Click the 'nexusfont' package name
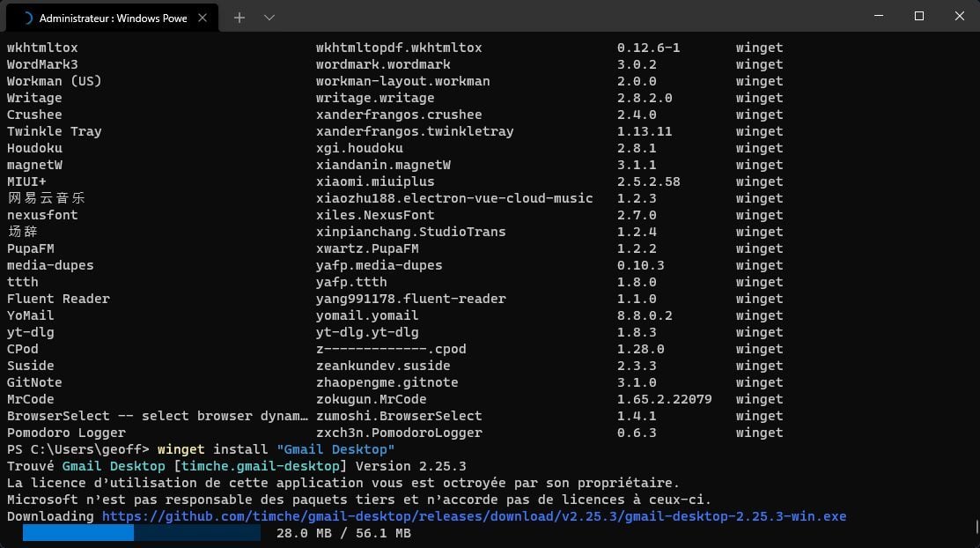Screen dimensions: 980x548 (42, 215)
